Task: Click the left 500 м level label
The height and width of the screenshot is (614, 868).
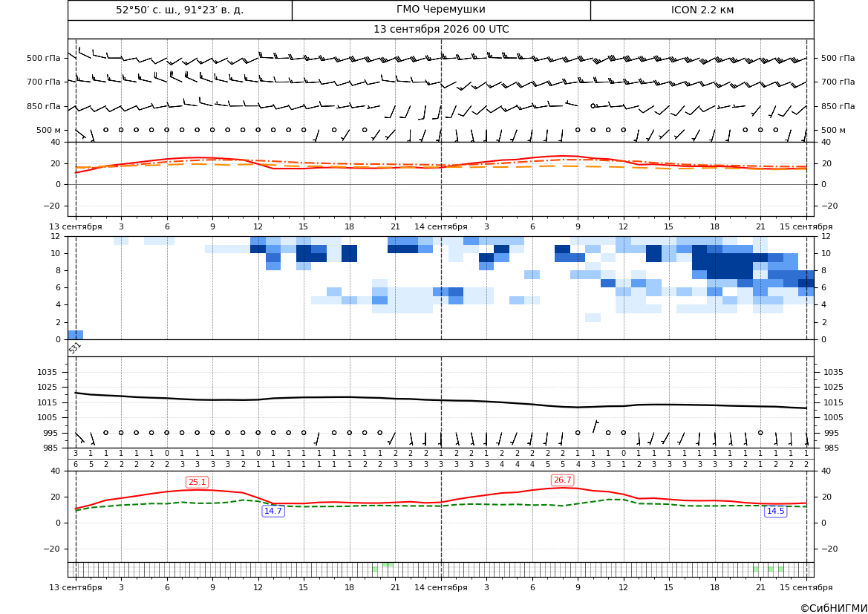Action: (x=49, y=130)
